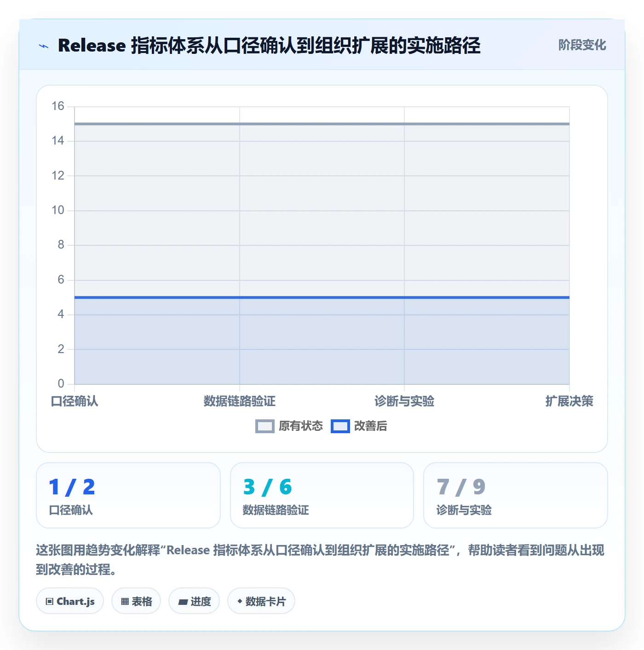
Task: Select the Release 指标体系 heading text
Action: pyautogui.click(x=269, y=46)
